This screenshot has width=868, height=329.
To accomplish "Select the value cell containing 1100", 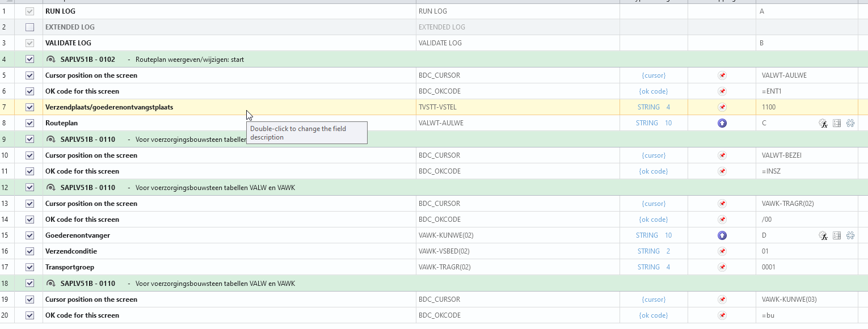I will [806, 107].
